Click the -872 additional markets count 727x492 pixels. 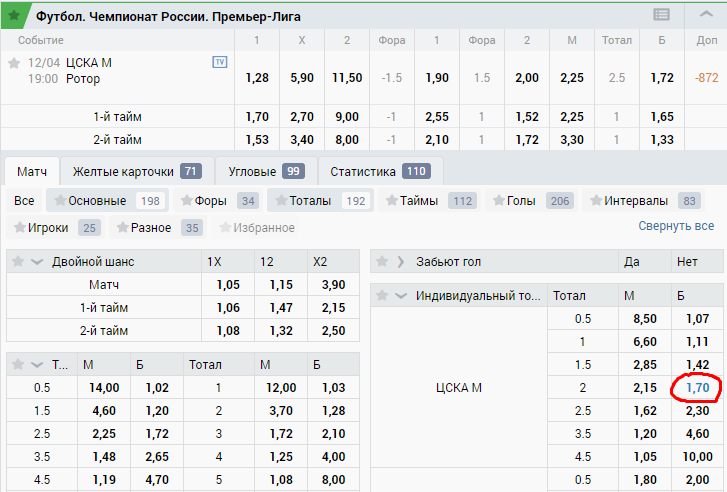[706, 78]
